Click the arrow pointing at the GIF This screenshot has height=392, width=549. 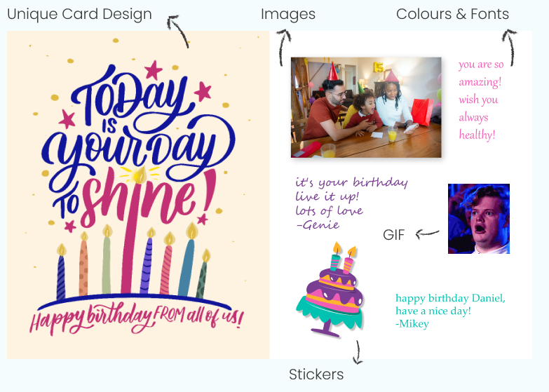[x=427, y=234]
